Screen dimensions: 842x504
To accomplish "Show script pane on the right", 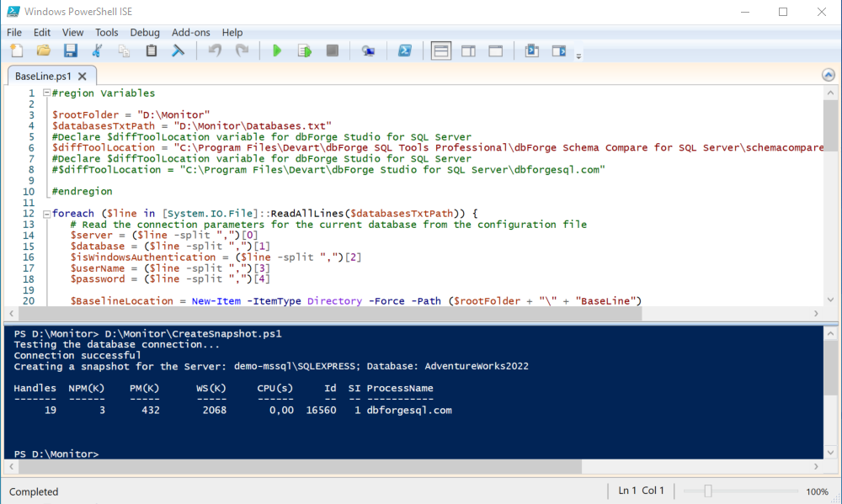I will click(468, 51).
